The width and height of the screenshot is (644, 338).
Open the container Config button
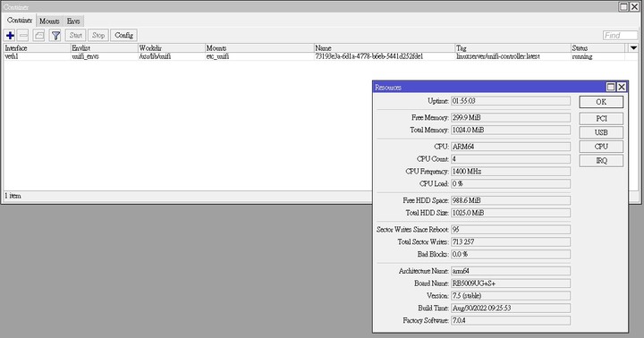123,35
